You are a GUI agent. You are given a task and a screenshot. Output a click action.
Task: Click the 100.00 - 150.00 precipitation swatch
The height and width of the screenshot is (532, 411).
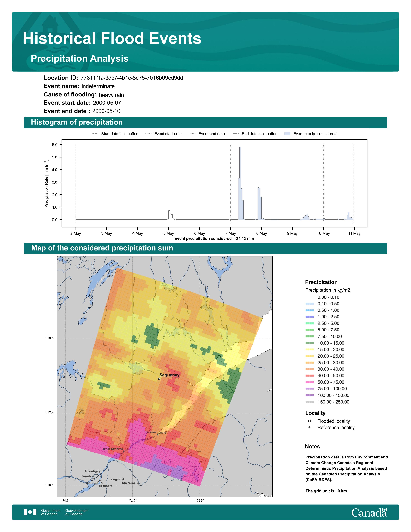pyautogui.click(x=310, y=395)
